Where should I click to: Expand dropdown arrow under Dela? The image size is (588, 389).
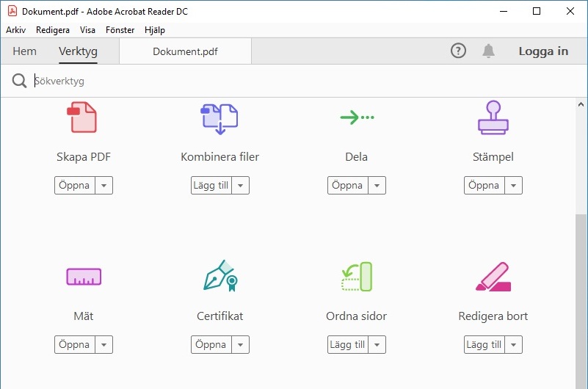[x=377, y=186]
